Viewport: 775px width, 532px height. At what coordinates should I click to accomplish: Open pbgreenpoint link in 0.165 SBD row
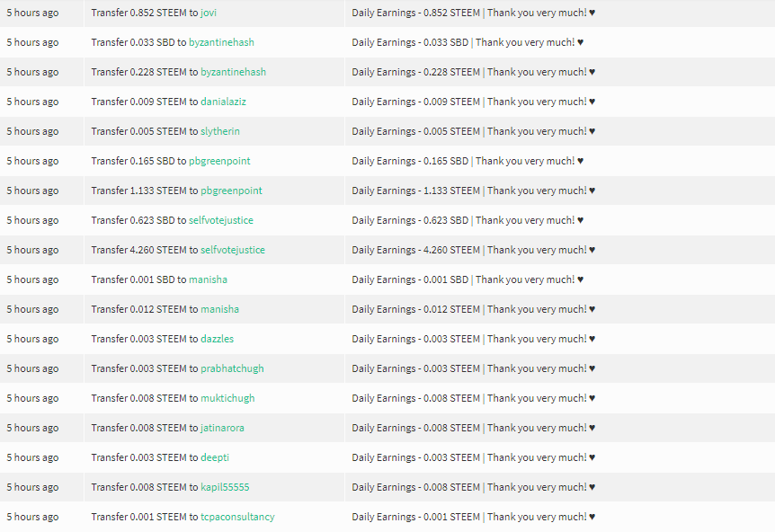pyautogui.click(x=219, y=161)
